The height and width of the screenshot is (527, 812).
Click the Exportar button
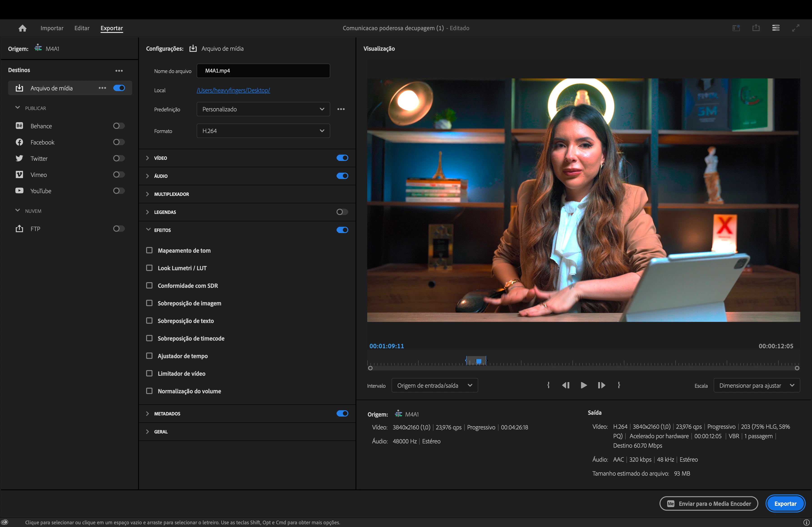(785, 504)
